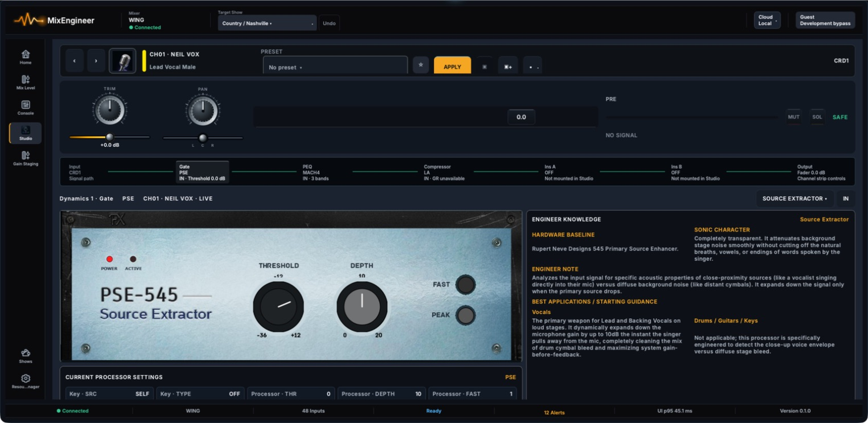Toggle the PEAK button on PSE-545

(466, 315)
